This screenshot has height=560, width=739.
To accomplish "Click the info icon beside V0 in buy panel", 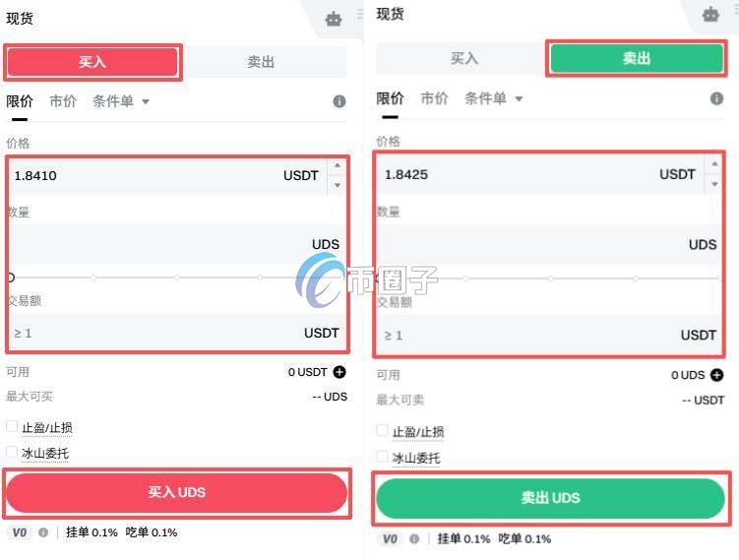I will click(43, 532).
